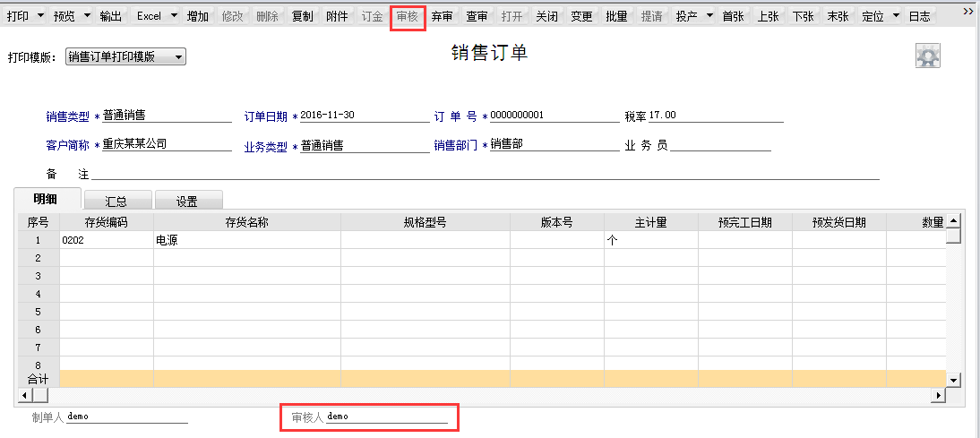This screenshot has width=980, height=438.
Task: Click the gear settings icon
Action: (928, 56)
